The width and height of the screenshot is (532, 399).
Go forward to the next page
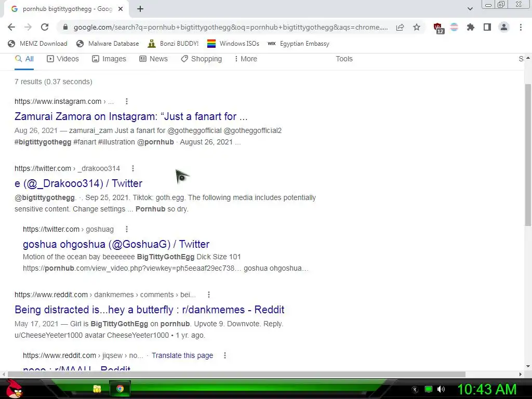[28, 27]
